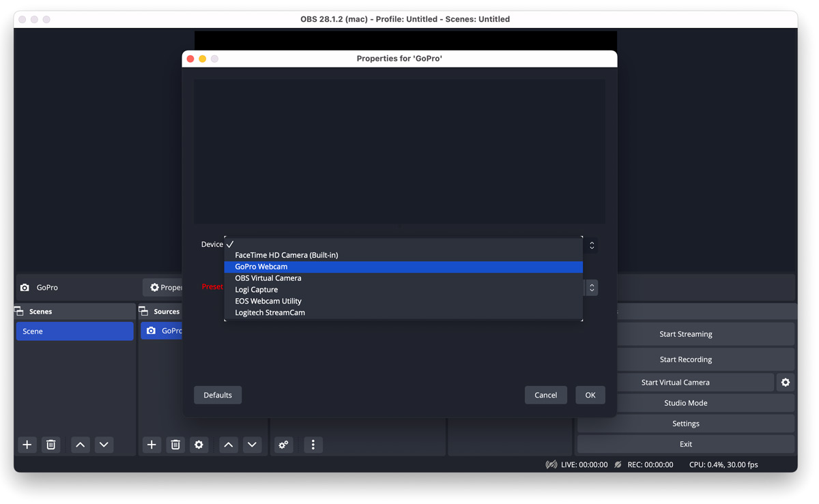Open audio mixer three-dot menu
The image size is (819, 504).
[313, 445]
